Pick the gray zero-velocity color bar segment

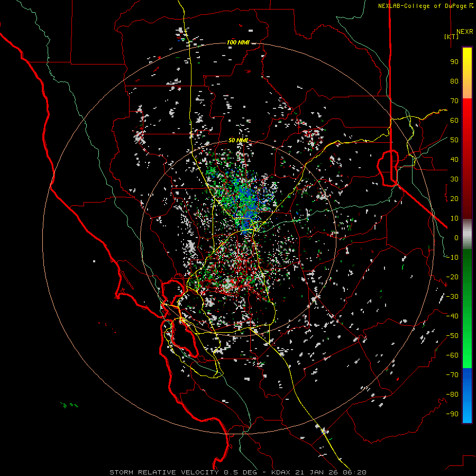click(x=467, y=234)
